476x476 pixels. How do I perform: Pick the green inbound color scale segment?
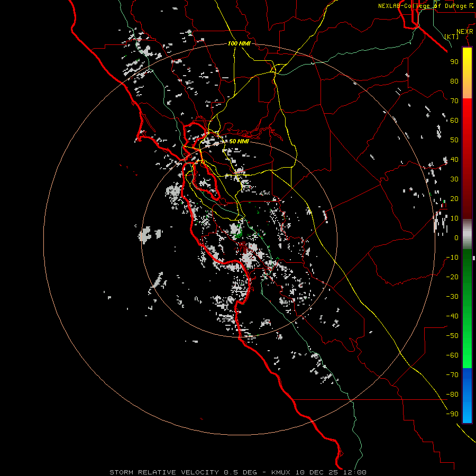click(467, 309)
